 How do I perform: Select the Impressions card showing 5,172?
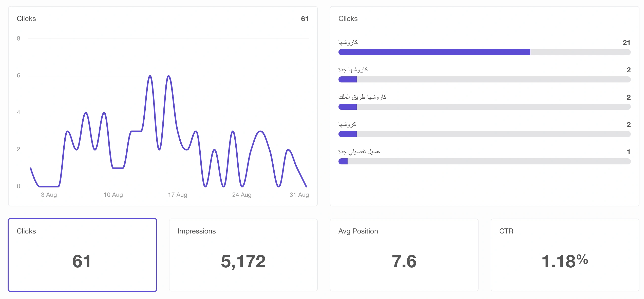click(243, 255)
